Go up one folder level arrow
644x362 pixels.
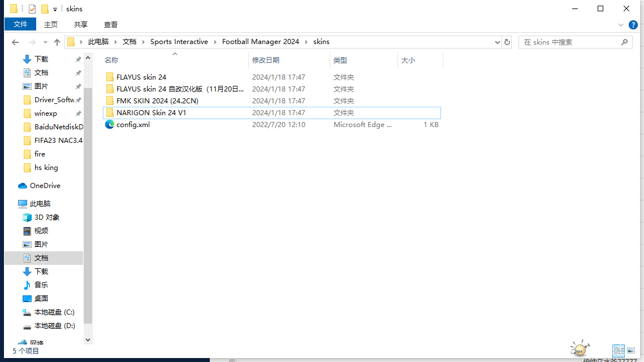[x=57, y=42]
